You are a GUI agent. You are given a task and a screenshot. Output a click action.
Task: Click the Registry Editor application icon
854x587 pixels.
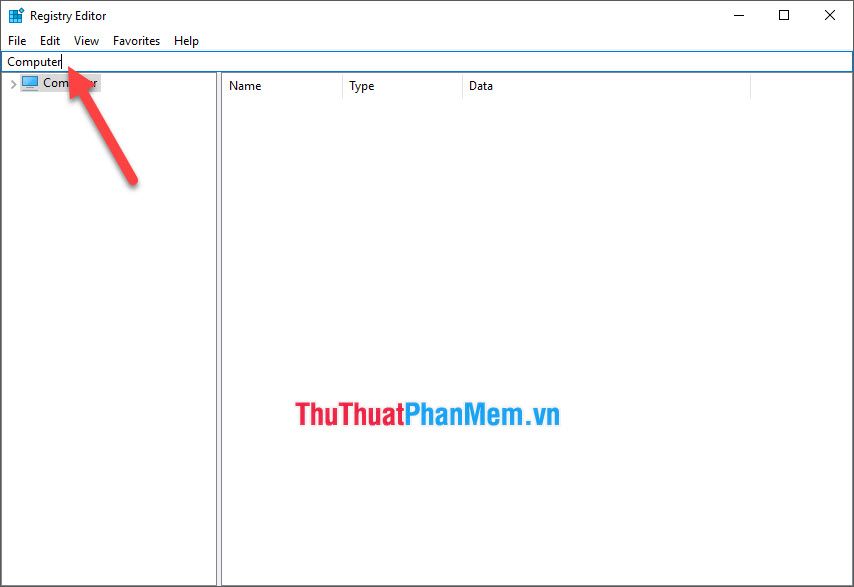(14, 15)
